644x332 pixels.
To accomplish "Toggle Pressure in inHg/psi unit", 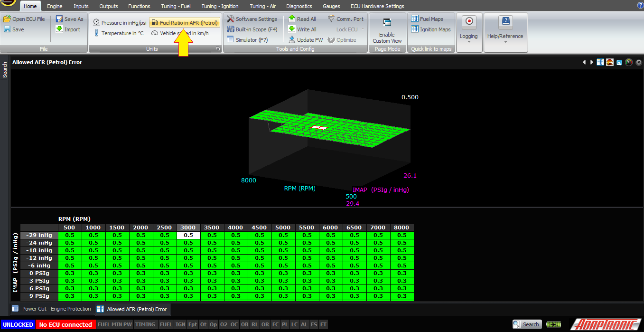I will point(119,23).
